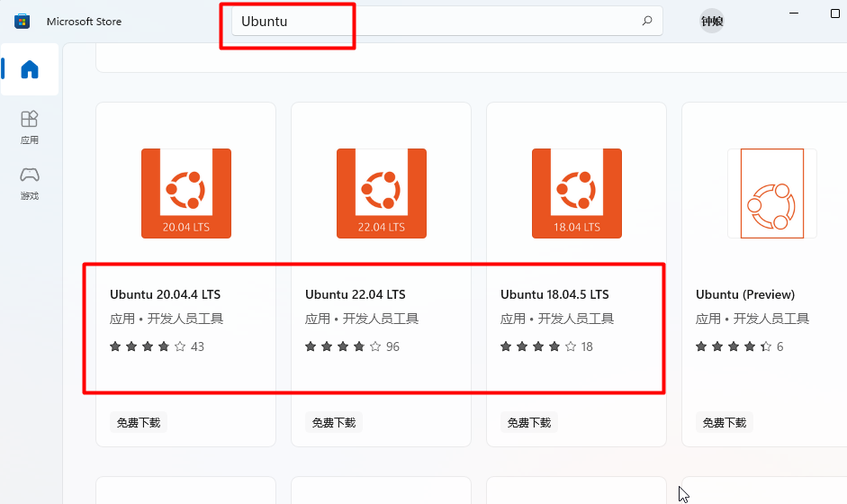This screenshot has width=847, height=504.
Task: Click the star rating with 96 reviews
Action: point(352,346)
